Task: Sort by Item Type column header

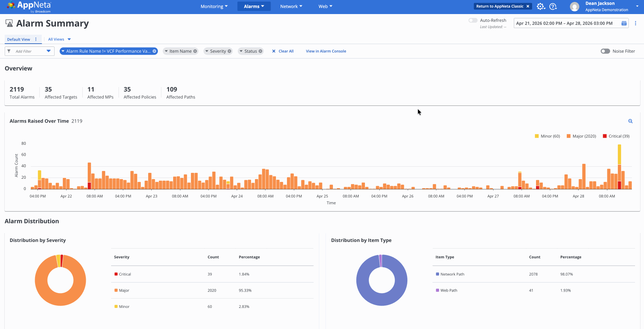Action: (x=444, y=257)
